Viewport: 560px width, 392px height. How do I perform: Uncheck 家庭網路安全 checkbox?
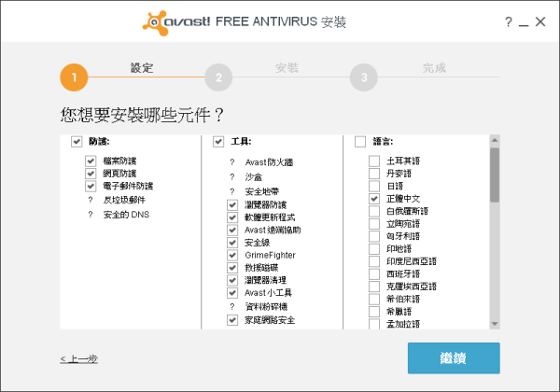pos(232,320)
